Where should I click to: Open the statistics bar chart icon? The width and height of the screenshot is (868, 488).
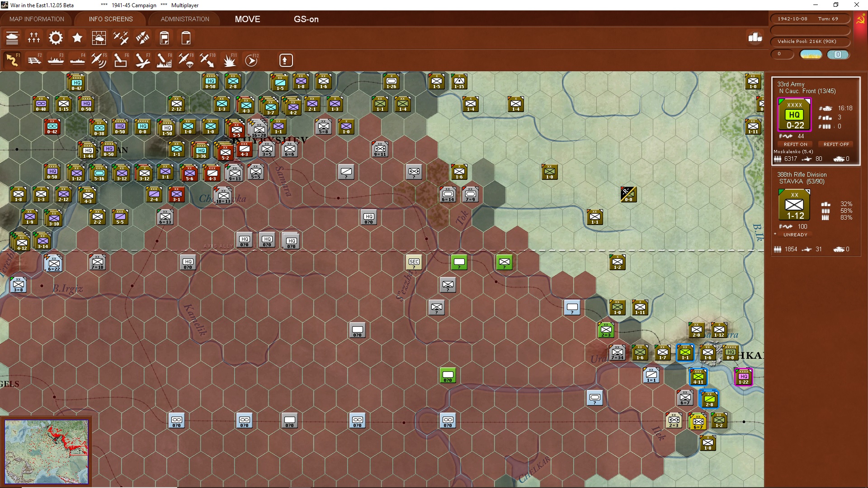pos(755,38)
